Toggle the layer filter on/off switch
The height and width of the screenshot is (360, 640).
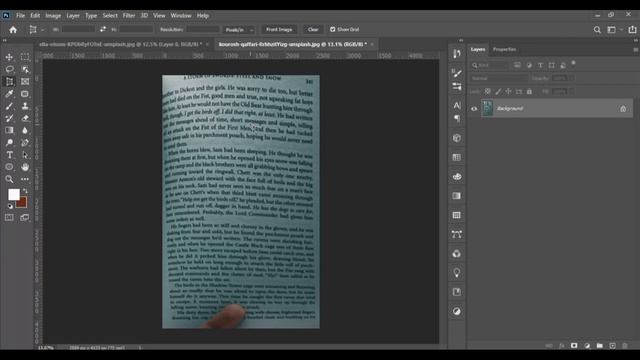[573, 64]
